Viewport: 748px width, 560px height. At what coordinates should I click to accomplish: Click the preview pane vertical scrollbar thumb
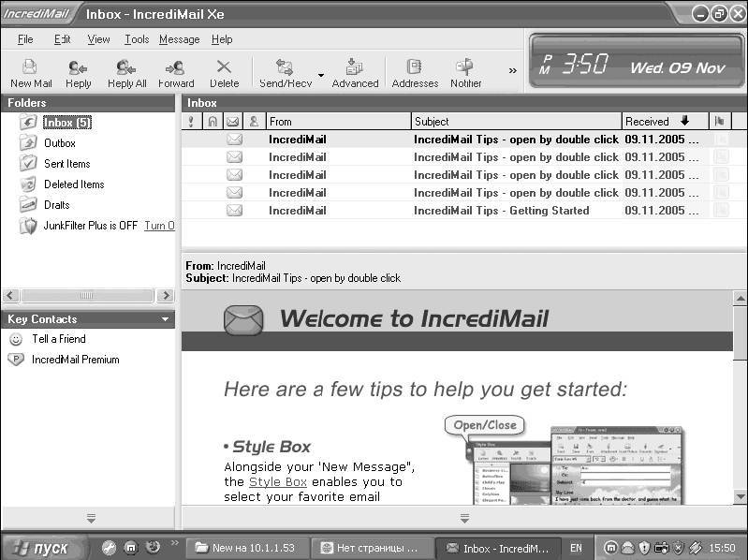(740, 333)
